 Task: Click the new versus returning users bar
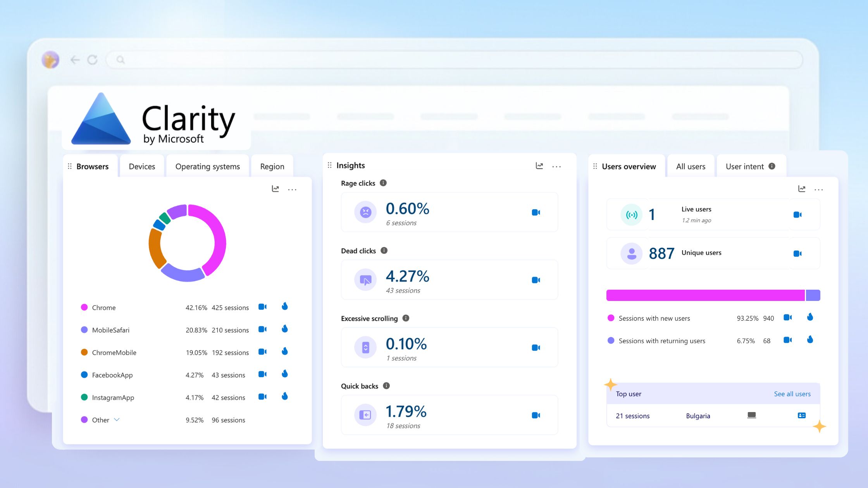coord(713,295)
